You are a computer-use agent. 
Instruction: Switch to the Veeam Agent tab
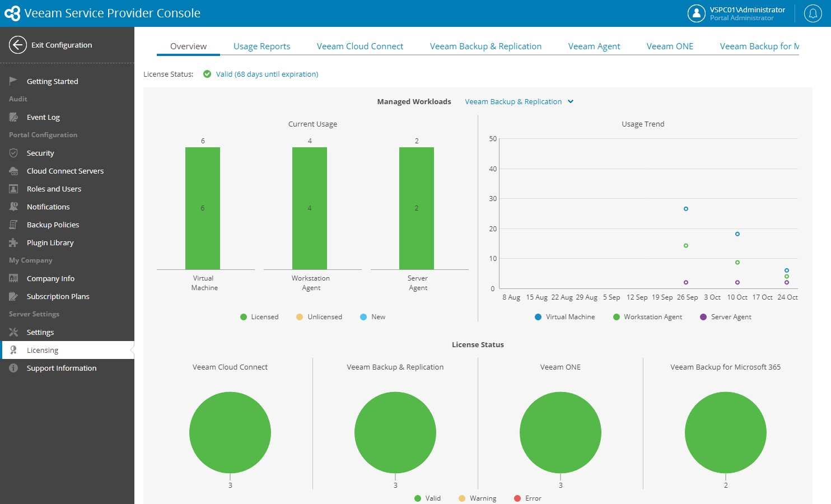[594, 46]
